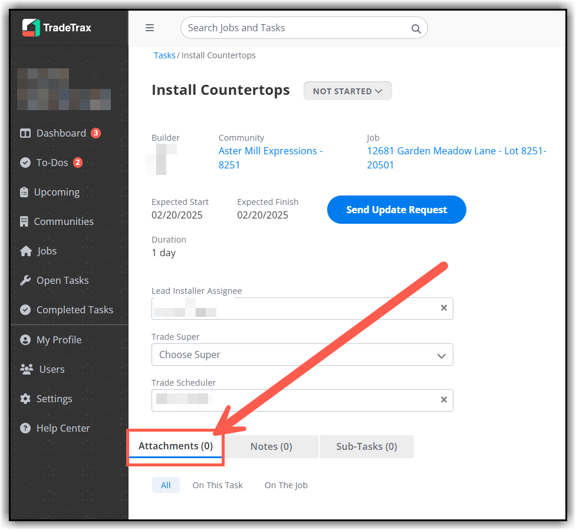Screen dimensions: 576x530
Task: Click the Completed Tasks check icon
Action: (25, 310)
